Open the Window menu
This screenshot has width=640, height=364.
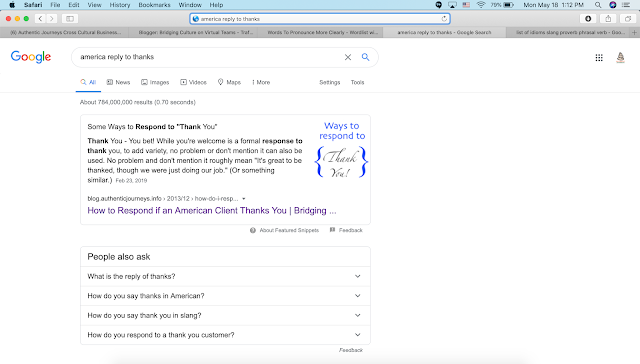point(190,5)
